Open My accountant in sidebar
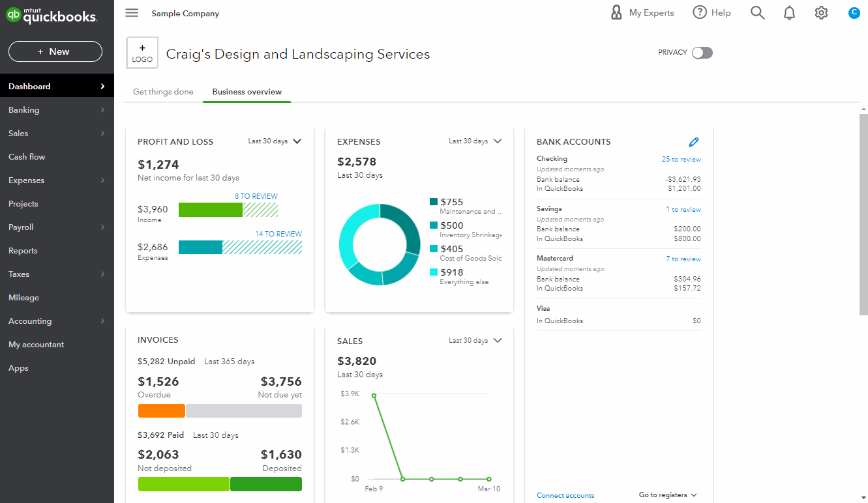The height and width of the screenshot is (503, 868). (57, 344)
